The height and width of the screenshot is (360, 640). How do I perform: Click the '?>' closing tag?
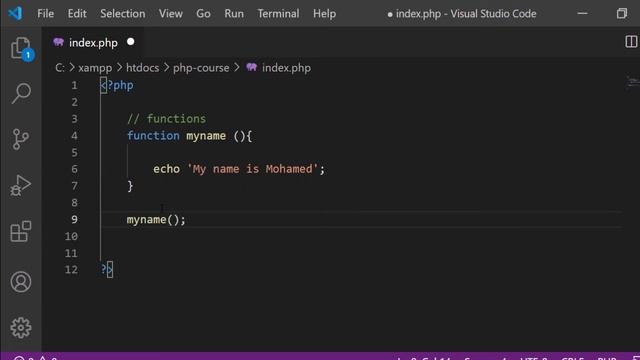(x=107, y=269)
